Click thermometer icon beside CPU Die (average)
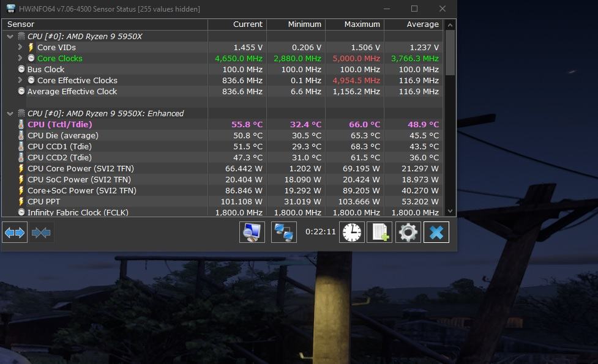The width and height of the screenshot is (598, 364). [x=21, y=135]
